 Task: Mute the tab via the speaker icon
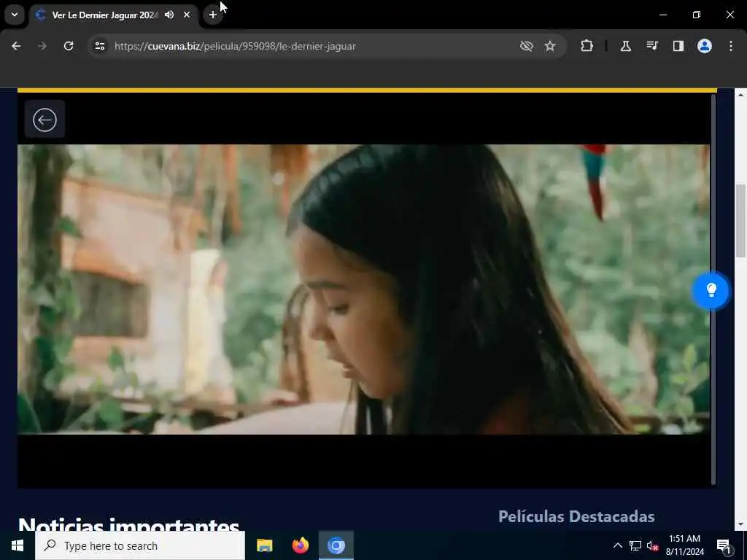pos(169,15)
